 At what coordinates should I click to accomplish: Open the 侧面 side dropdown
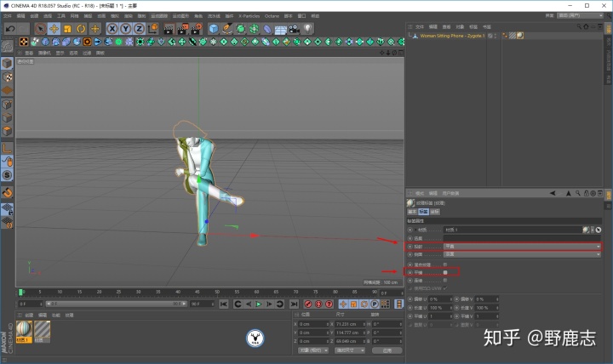[523, 254]
